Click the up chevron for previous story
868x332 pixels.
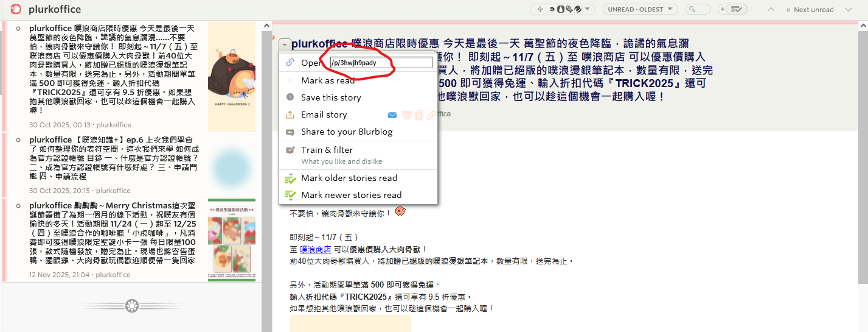tap(771, 9)
